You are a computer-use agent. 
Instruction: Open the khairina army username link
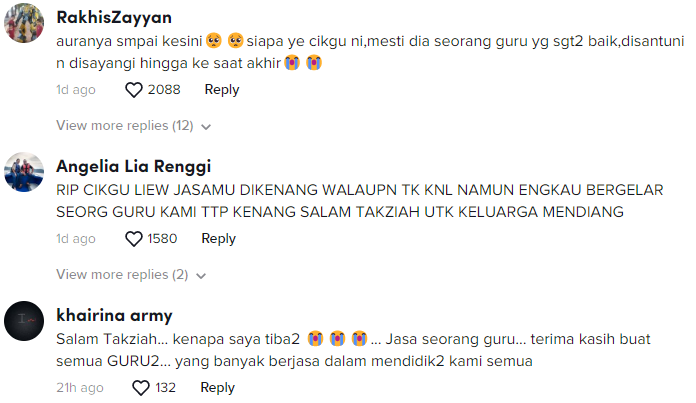coord(114,315)
